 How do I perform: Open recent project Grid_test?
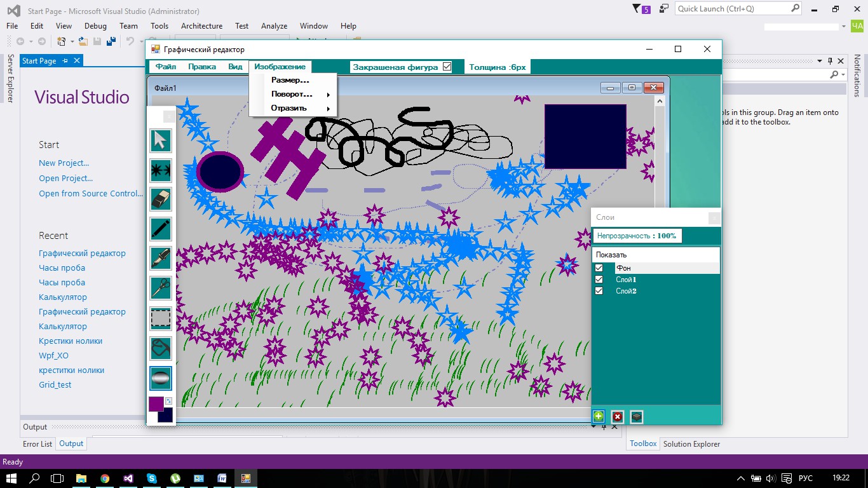(x=55, y=385)
